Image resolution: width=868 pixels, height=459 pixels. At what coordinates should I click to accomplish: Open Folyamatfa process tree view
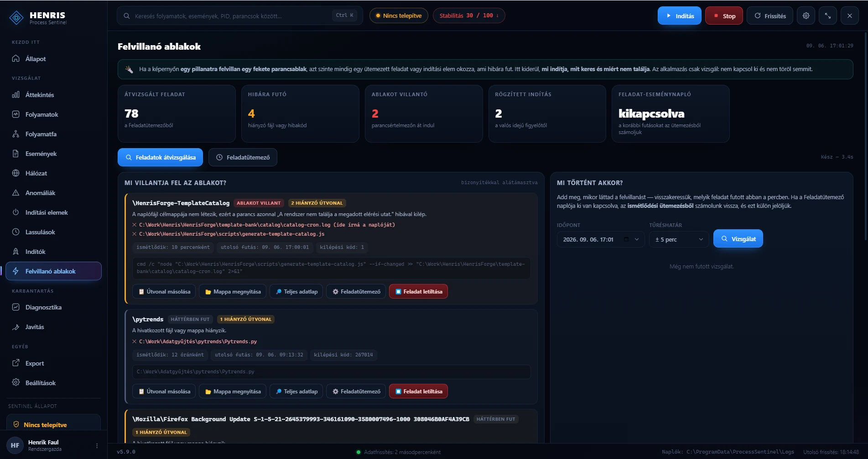click(x=53, y=134)
